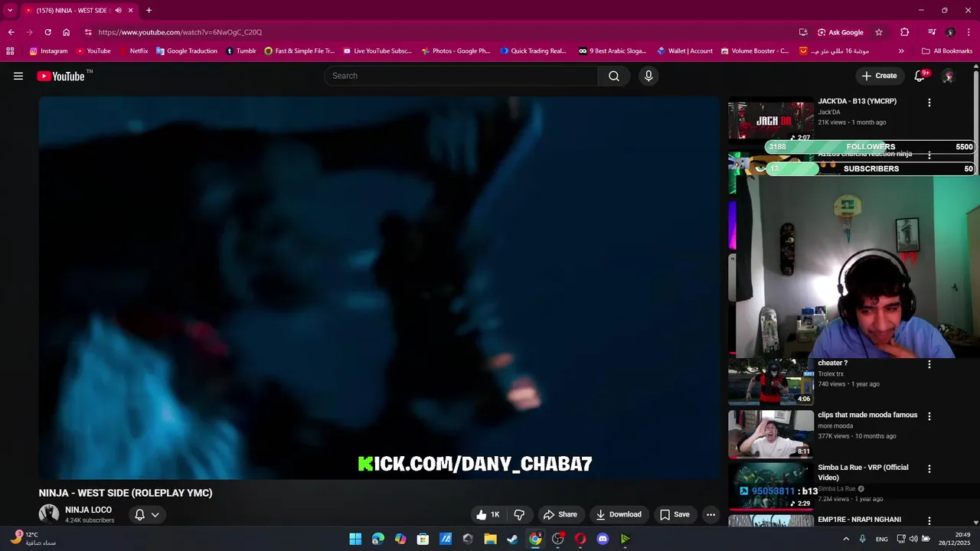The width and height of the screenshot is (980, 551).
Task: Open options for cheater ? video
Action: (929, 364)
